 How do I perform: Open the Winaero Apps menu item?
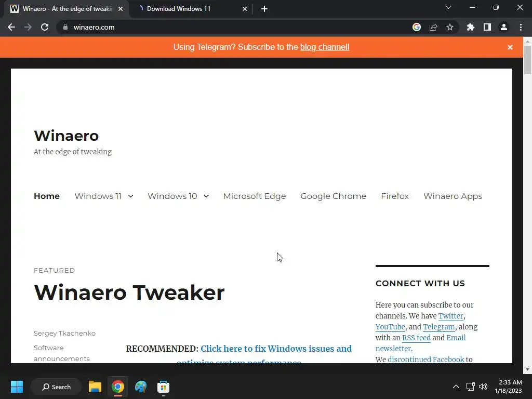point(453,196)
